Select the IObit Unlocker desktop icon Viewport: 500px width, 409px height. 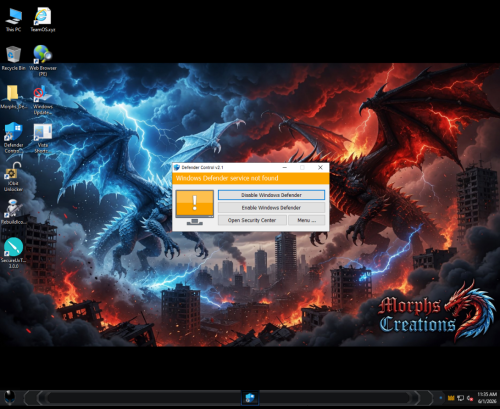tap(13, 177)
